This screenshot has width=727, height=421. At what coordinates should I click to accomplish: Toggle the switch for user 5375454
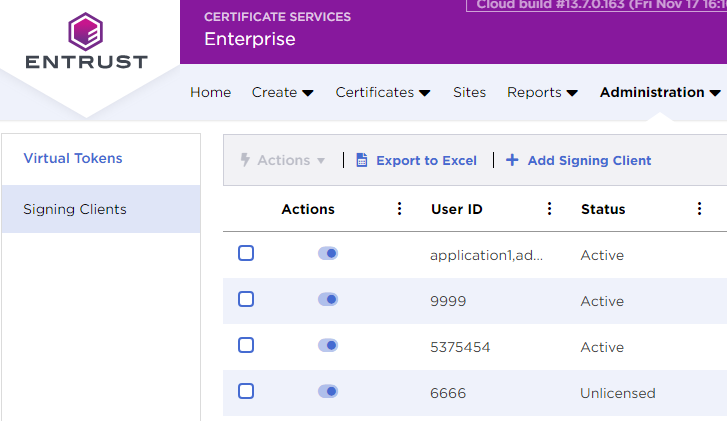pyautogui.click(x=328, y=346)
